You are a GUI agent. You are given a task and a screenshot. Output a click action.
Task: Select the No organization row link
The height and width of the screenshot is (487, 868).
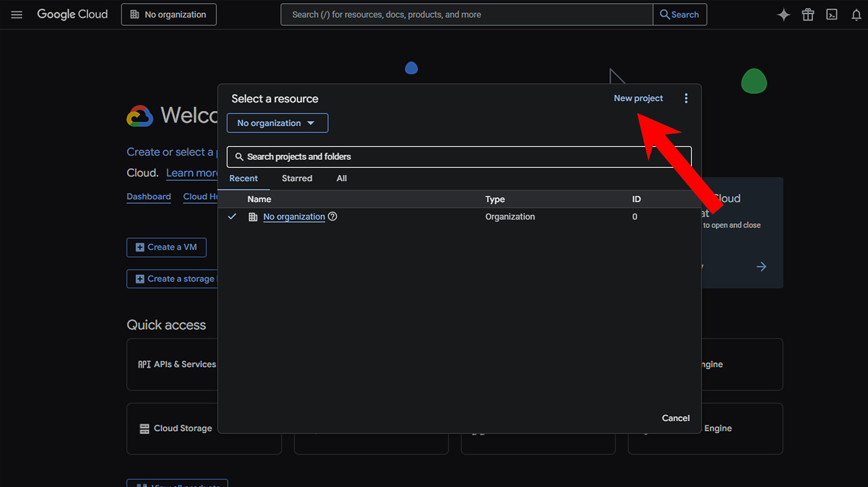(x=294, y=216)
